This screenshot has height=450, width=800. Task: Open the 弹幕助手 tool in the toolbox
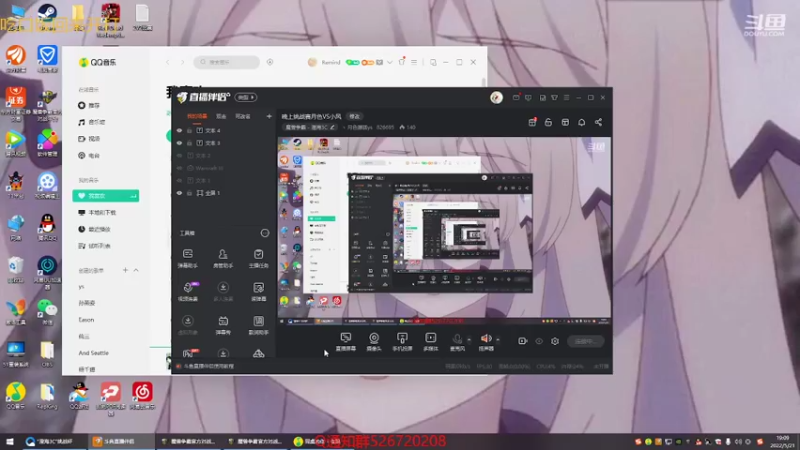click(187, 258)
